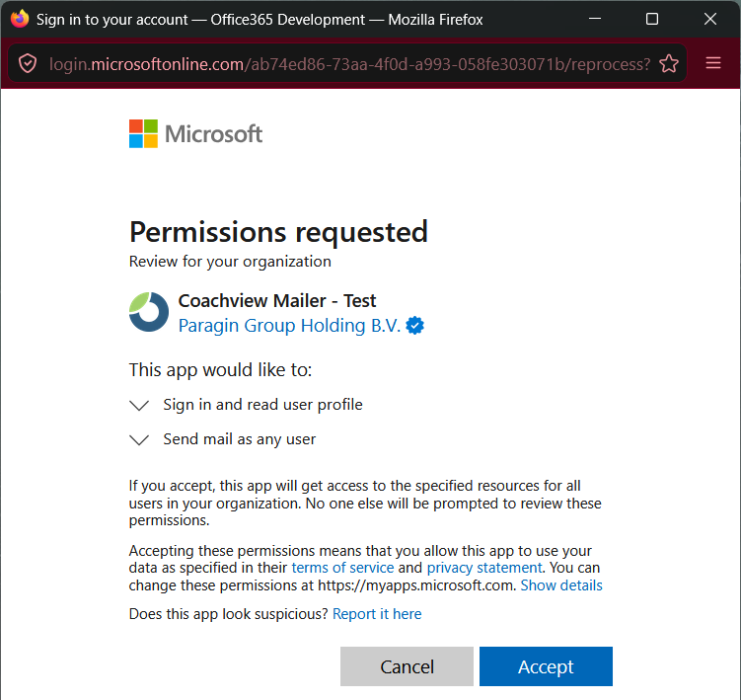Bookmark this page with the star icon
The image size is (741, 700).
point(669,63)
